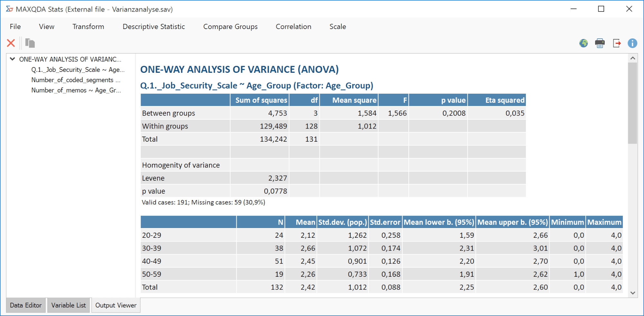Click the Levene p value 0,0778

275,191
